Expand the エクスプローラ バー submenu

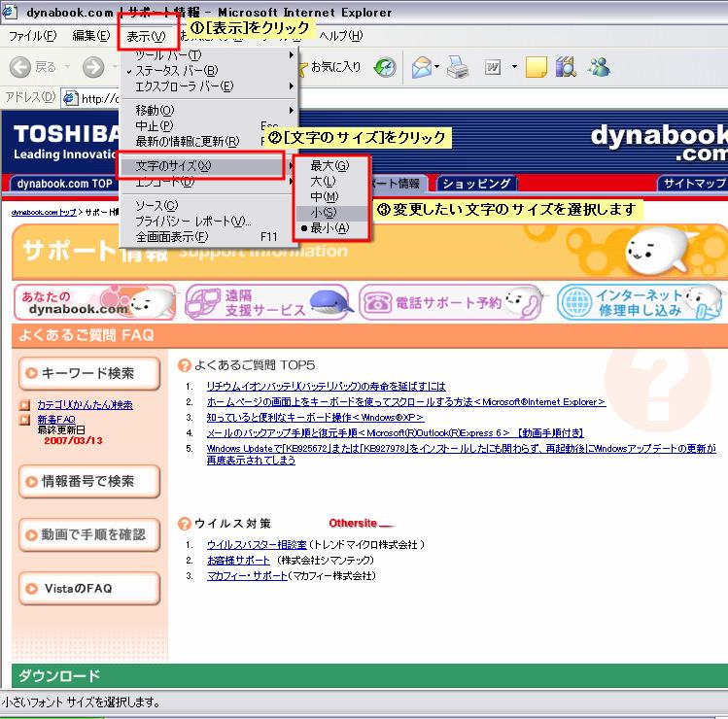209,86
